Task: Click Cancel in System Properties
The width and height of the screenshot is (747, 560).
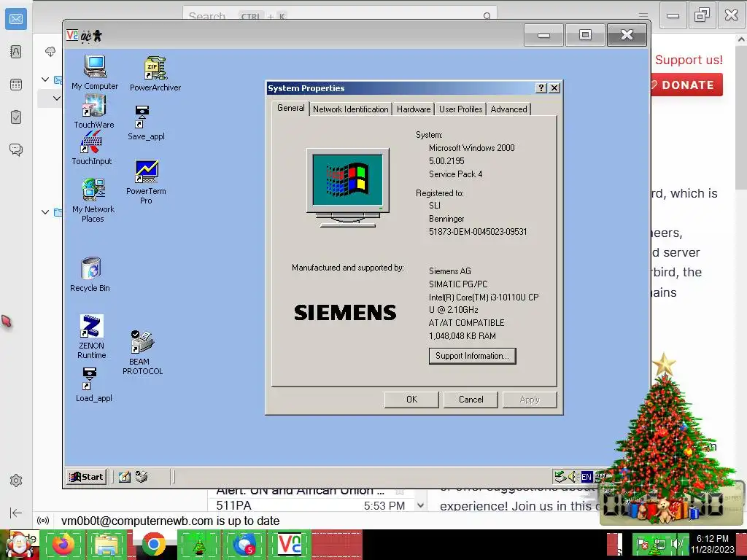Action: [471, 400]
